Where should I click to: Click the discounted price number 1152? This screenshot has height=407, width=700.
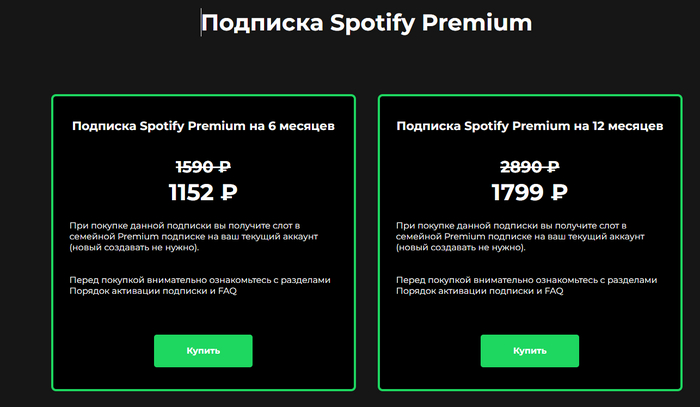[191, 191]
